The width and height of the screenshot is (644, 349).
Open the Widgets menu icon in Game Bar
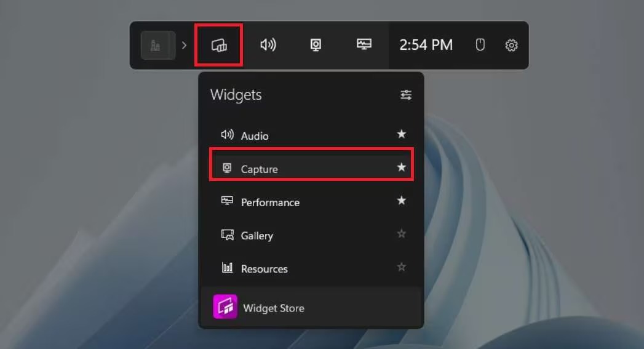(219, 45)
